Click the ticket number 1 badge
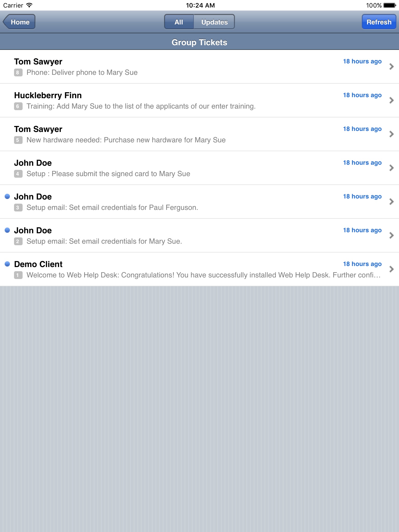Image resolution: width=399 pixels, height=532 pixels. [x=18, y=275]
